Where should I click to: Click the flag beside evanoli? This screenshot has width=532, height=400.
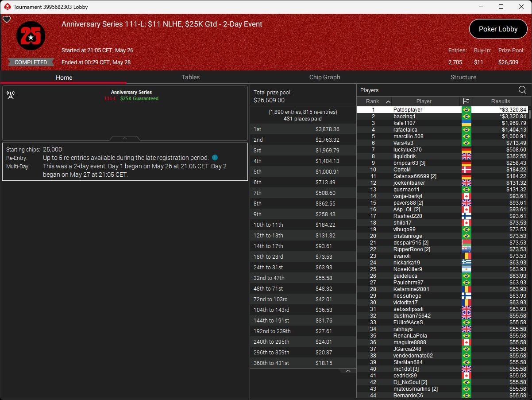pos(466,256)
